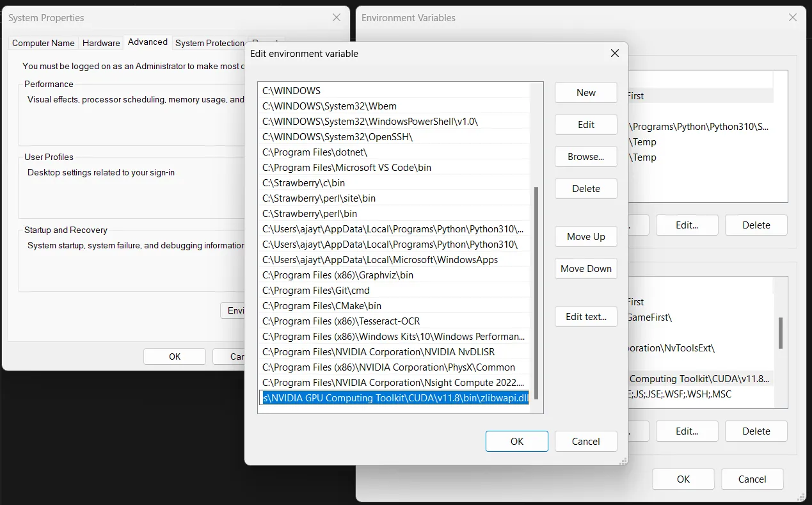Select the Microsoft\WindowsApps path entry
The height and width of the screenshot is (505, 812).
pos(395,260)
